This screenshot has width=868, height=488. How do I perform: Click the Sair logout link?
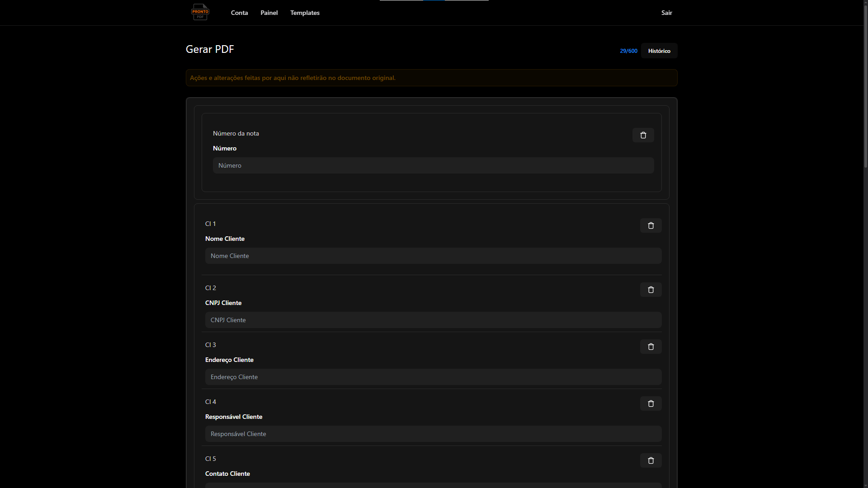[x=666, y=13]
